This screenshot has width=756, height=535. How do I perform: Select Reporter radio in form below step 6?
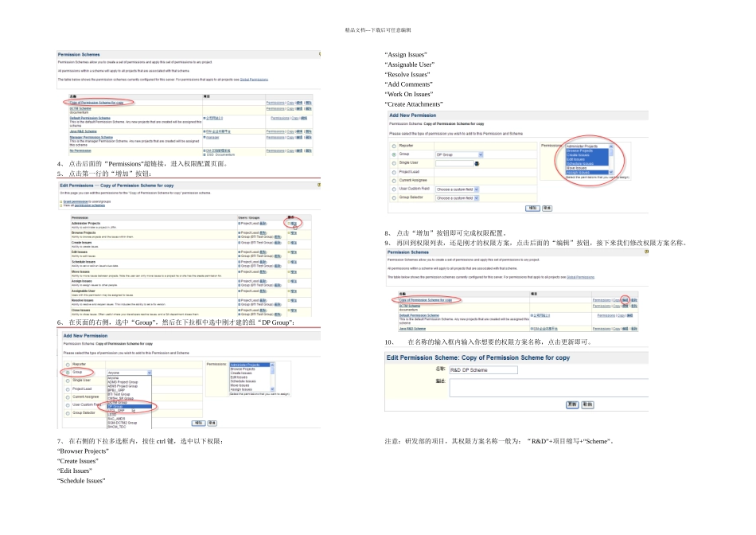point(68,365)
